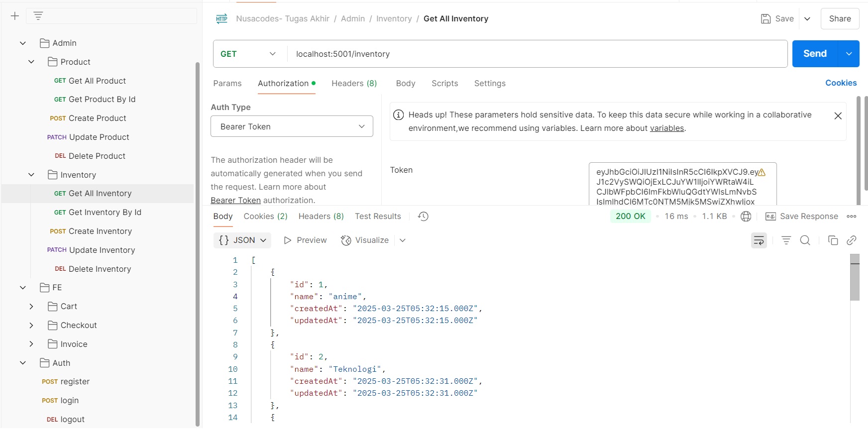868x437 pixels.
Task: Click the Inventory breadcrumb link
Action: [394, 19]
